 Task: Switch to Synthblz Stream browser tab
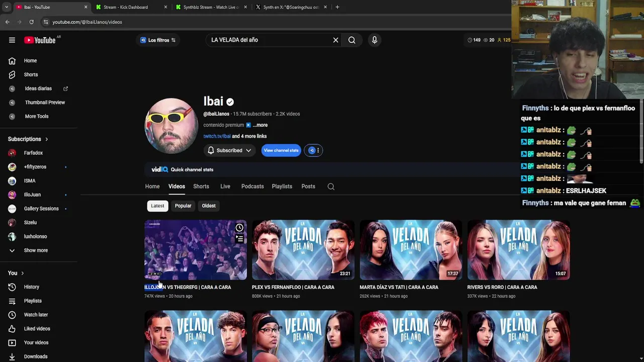coord(211,7)
